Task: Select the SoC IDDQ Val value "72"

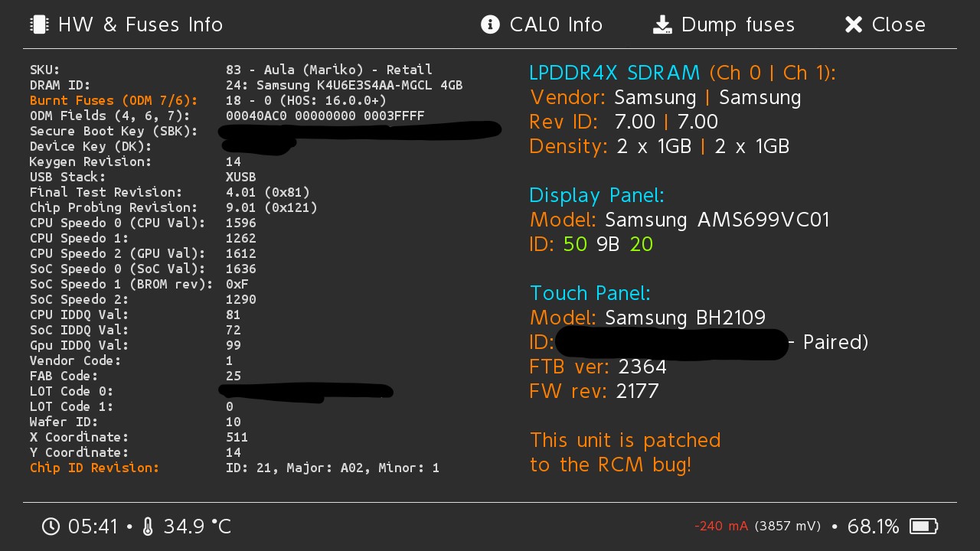Action: 234,330
